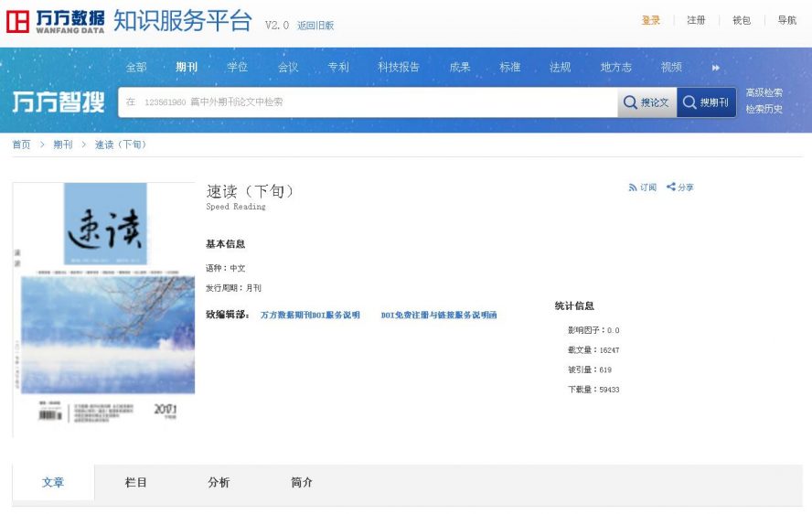
Task: Click 速读（下旬）breadcrumb link
Action: pyautogui.click(x=121, y=145)
